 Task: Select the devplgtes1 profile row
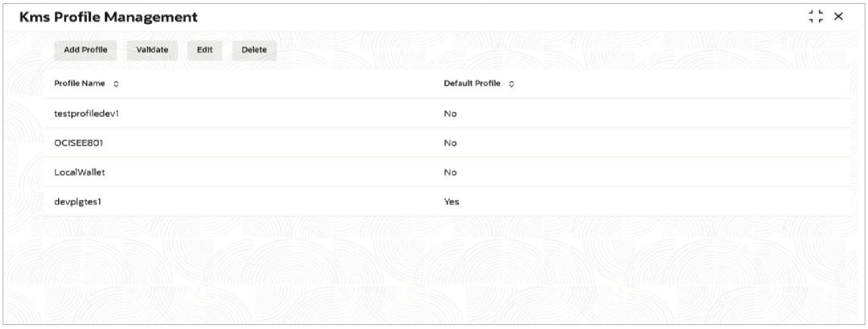(447, 201)
